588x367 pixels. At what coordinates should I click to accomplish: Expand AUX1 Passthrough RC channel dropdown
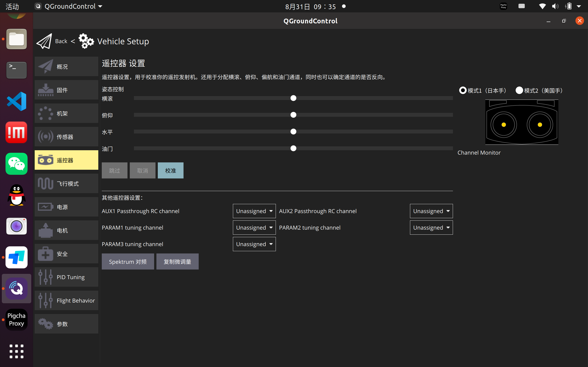click(x=254, y=211)
